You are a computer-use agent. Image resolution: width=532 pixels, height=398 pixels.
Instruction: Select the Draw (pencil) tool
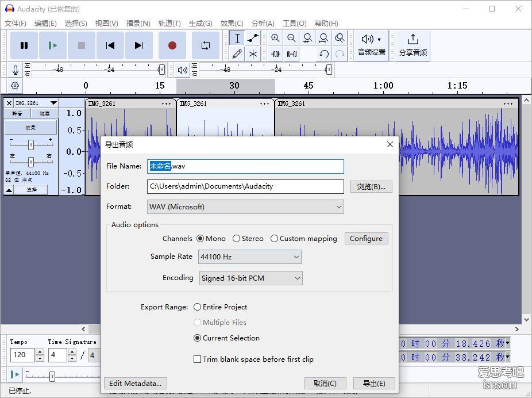pos(237,53)
